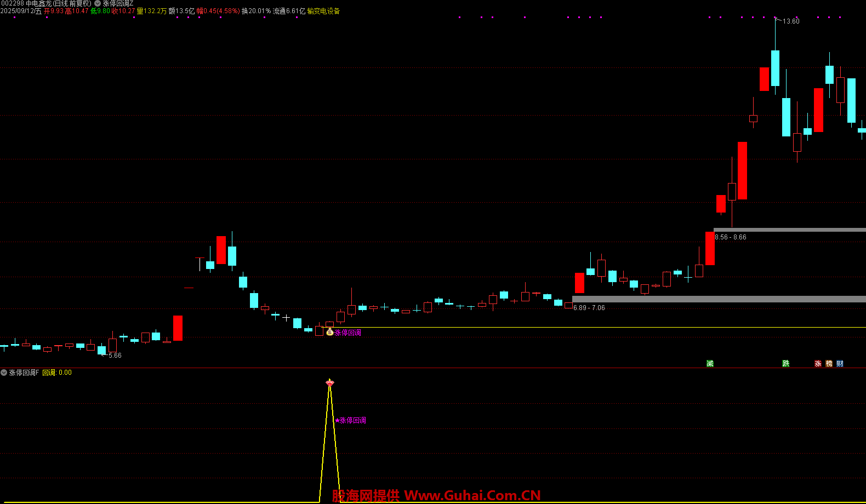Open the 涨停回调F sub-indicator dropdown
The width and height of the screenshot is (866, 504).
(x=4, y=373)
